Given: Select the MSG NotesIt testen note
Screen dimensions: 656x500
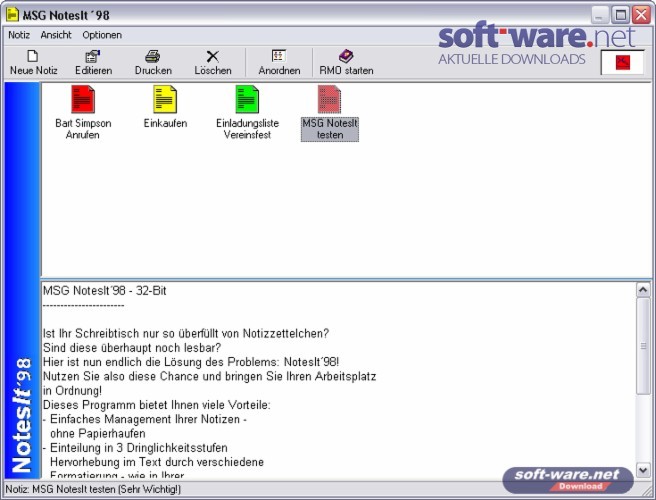Looking at the screenshot, I should [330, 113].
